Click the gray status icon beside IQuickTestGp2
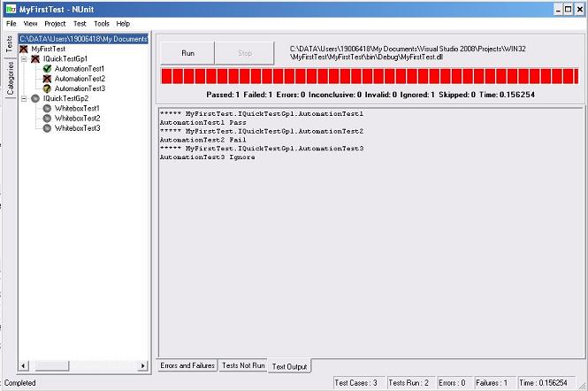Image resolution: width=588 pixels, height=391 pixels. [x=35, y=98]
